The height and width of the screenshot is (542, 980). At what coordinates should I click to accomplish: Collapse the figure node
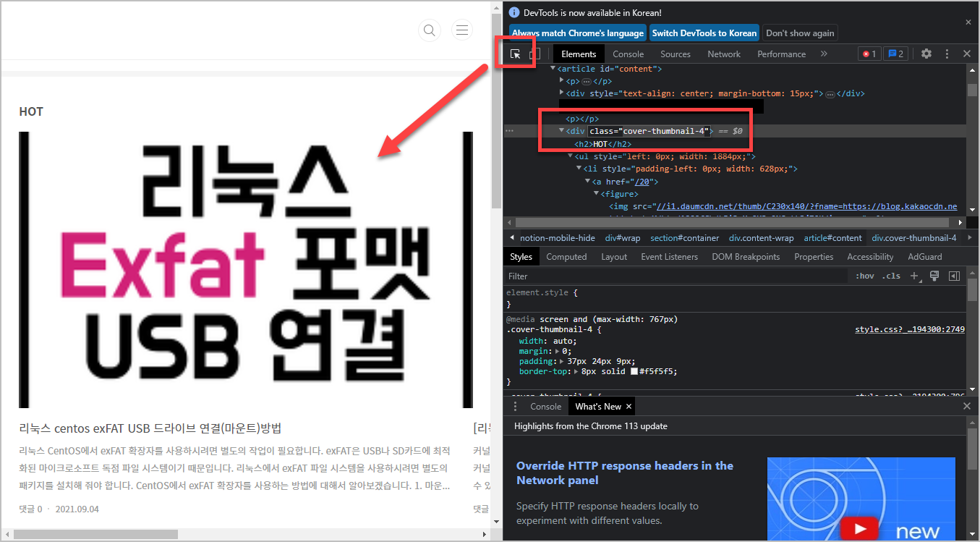pyautogui.click(x=597, y=194)
